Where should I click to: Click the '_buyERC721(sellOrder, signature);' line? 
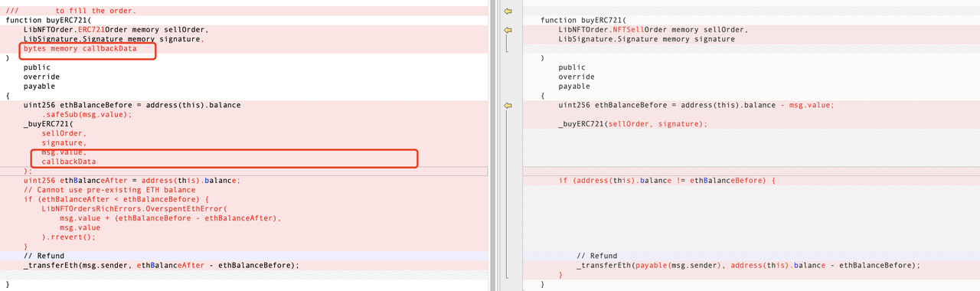click(633, 124)
